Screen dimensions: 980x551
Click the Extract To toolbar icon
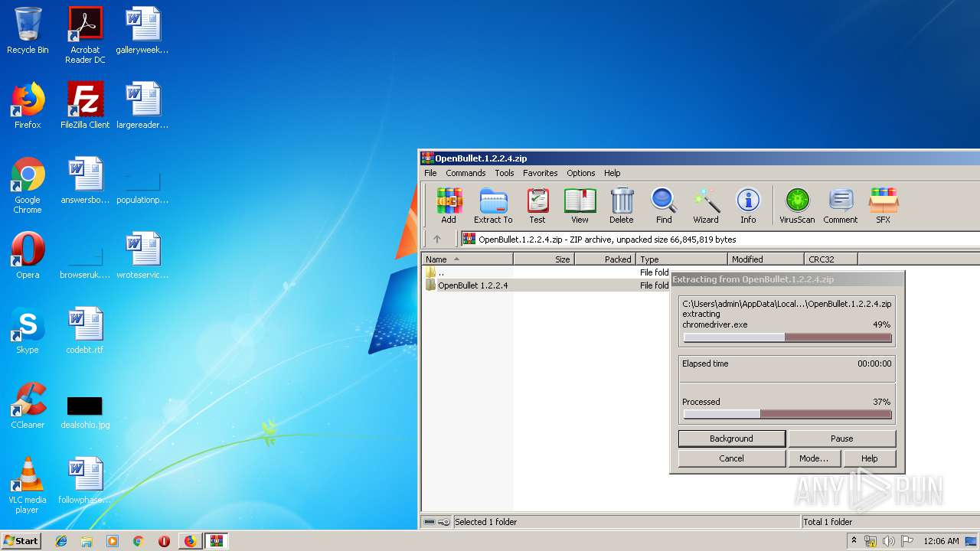point(493,206)
